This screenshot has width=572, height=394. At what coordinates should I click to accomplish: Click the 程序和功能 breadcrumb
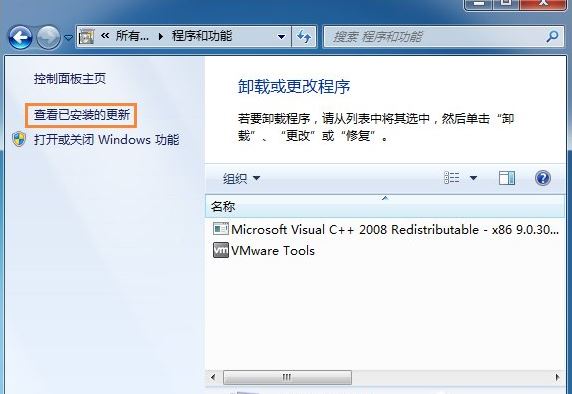[x=202, y=36]
